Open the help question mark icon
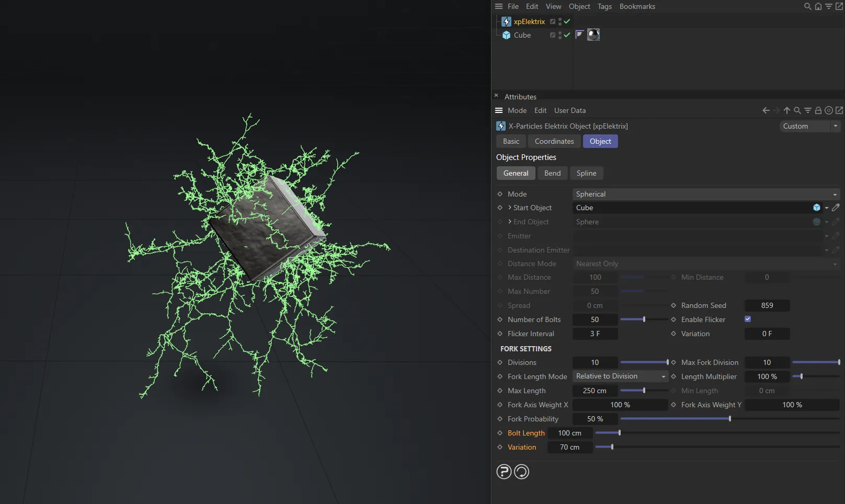The image size is (845, 504). (x=504, y=472)
